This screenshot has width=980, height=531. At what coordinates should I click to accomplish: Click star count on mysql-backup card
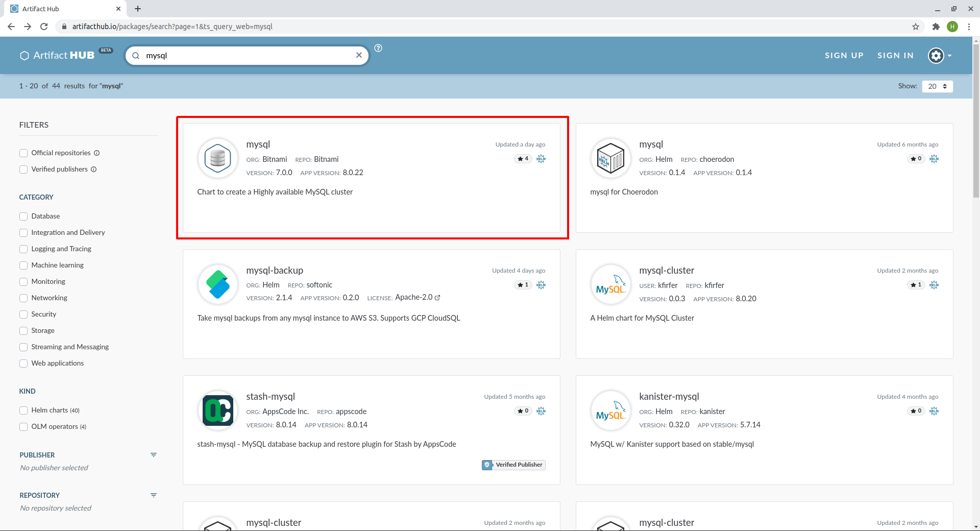[x=523, y=285]
